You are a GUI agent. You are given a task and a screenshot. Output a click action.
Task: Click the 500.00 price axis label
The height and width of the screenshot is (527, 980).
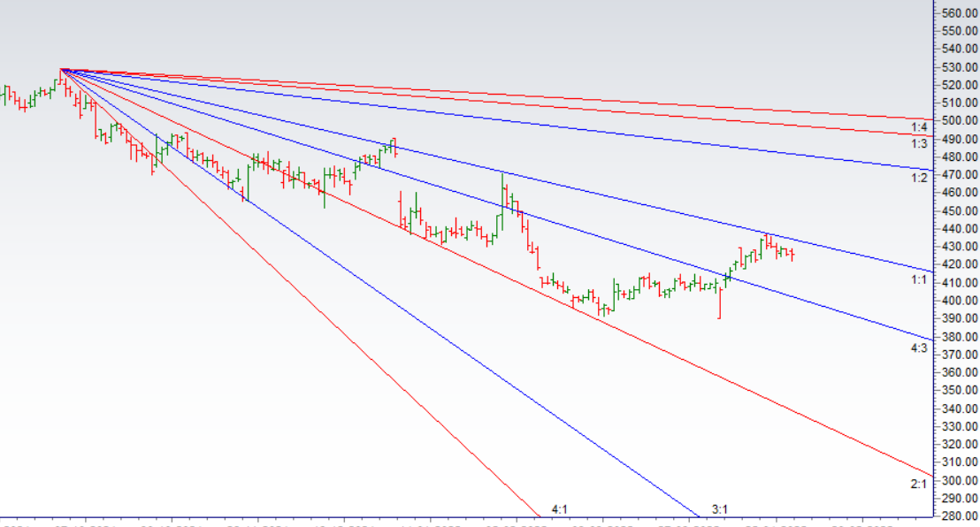tap(960, 120)
